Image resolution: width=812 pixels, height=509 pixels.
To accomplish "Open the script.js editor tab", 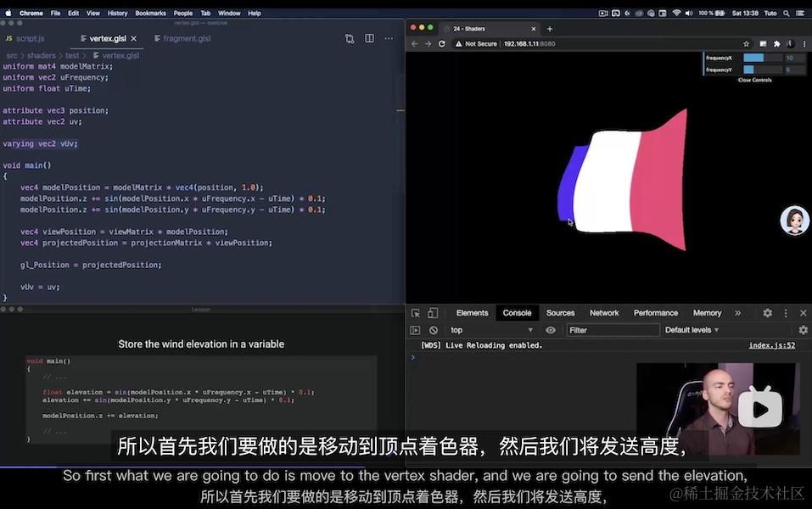I will pyautogui.click(x=25, y=38).
